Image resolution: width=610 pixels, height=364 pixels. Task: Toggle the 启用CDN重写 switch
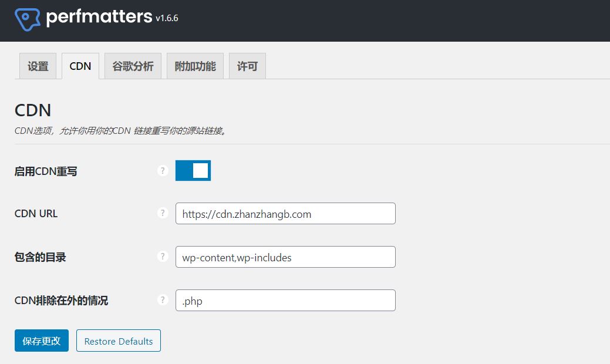193,170
